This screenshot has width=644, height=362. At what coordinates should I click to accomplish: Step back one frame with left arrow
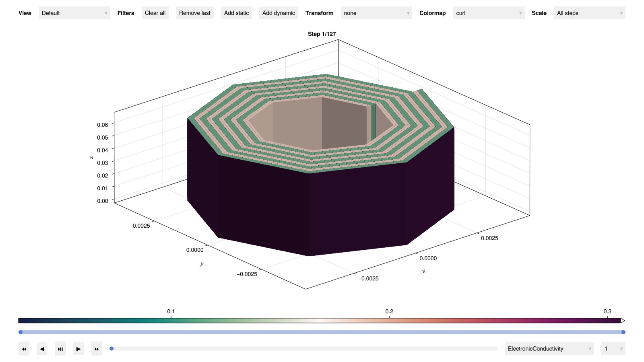click(42, 349)
